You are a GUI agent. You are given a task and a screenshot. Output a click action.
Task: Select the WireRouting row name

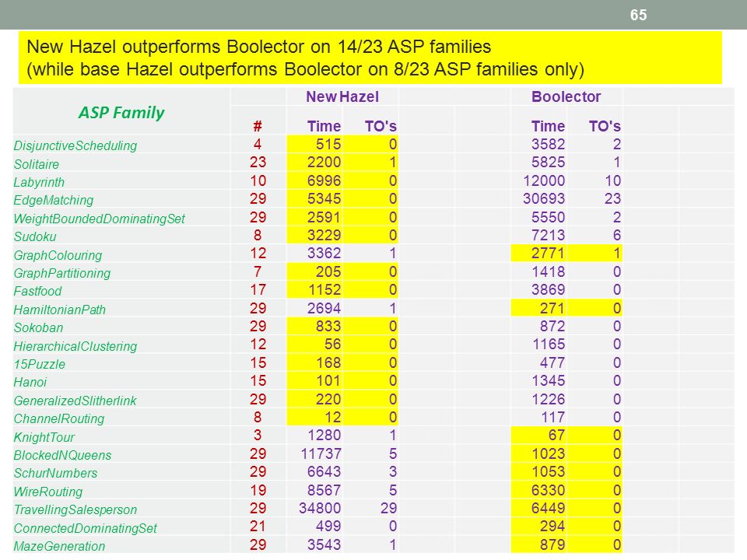[48, 492]
